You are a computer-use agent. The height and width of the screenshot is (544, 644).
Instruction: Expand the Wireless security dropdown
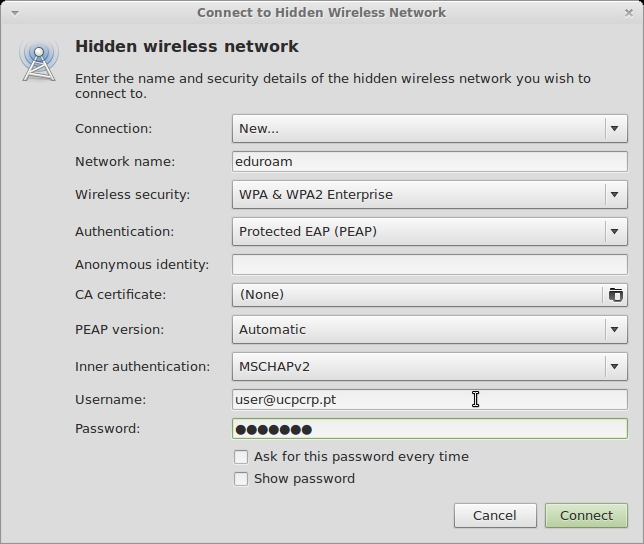(x=429, y=195)
